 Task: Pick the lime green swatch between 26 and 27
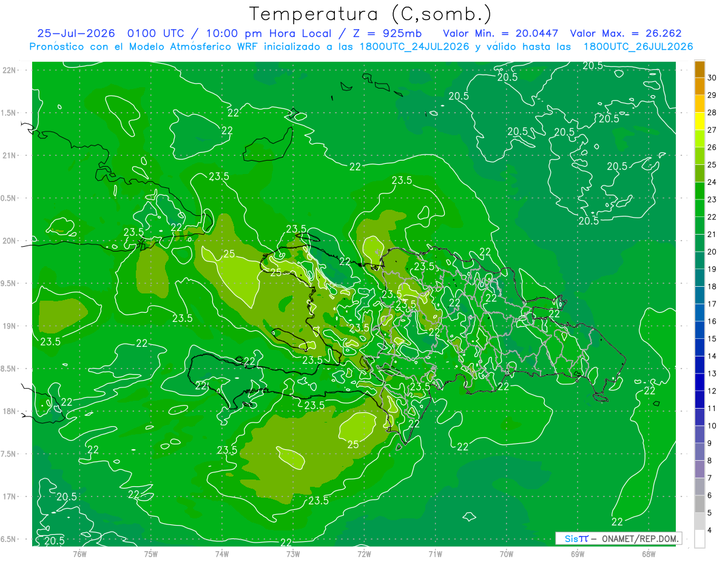(x=699, y=139)
